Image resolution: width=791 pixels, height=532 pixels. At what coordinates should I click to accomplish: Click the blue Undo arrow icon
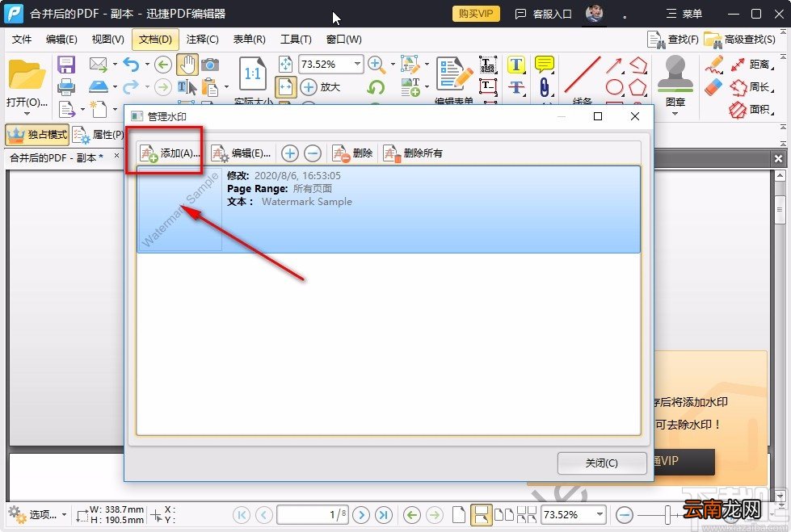coord(131,65)
